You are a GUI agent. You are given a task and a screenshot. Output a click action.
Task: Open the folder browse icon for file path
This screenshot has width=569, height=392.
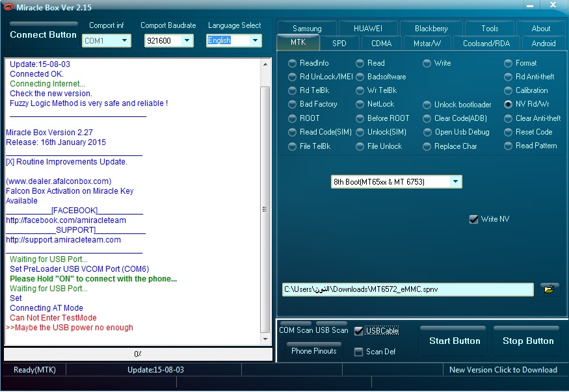click(x=549, y=289)
